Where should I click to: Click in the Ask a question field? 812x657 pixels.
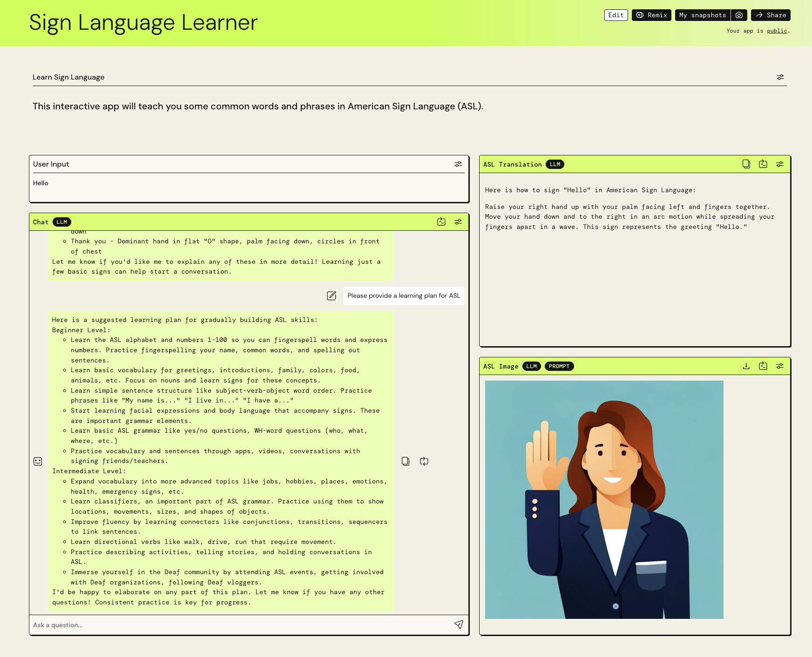(186, 625)
